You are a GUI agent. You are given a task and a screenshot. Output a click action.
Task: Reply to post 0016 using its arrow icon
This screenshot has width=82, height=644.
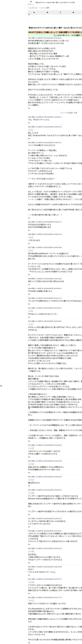tap(29, 514)
